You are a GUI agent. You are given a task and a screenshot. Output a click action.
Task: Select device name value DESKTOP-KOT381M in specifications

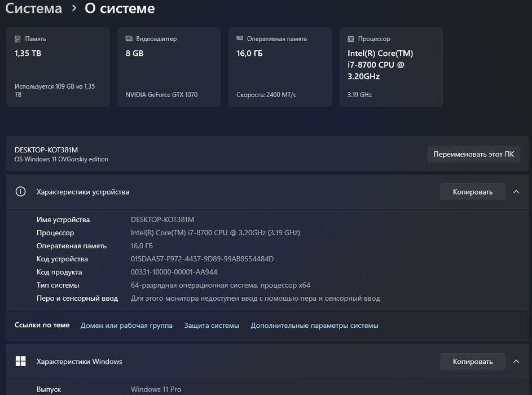point(162,220)
